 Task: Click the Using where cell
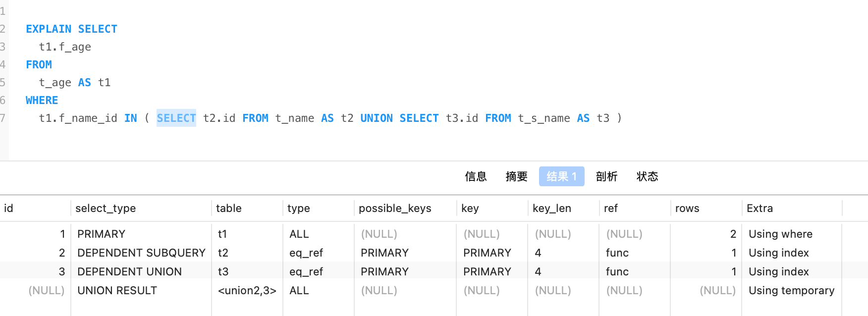pyautogui.click(x=780, y=234)
